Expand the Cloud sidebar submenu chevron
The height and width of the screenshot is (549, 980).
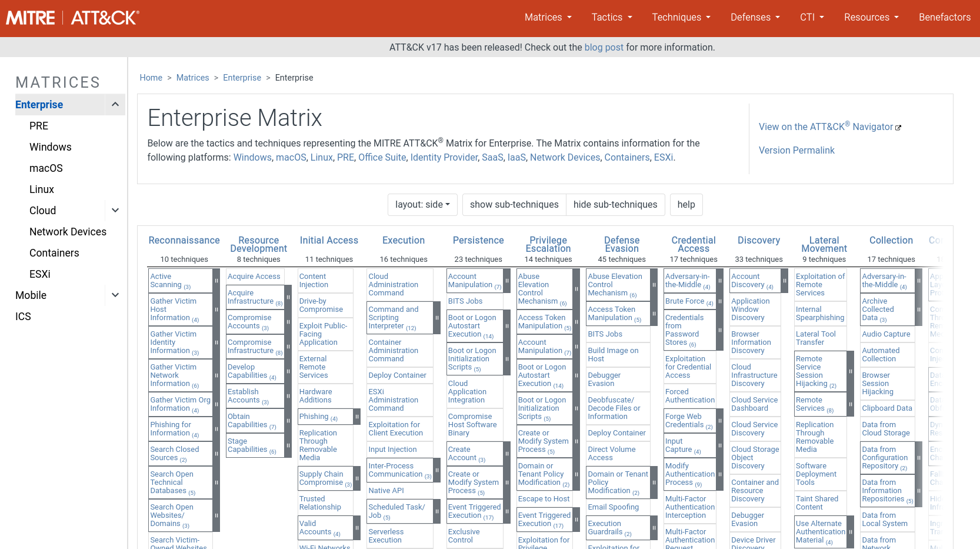click(x=115, y=211)
